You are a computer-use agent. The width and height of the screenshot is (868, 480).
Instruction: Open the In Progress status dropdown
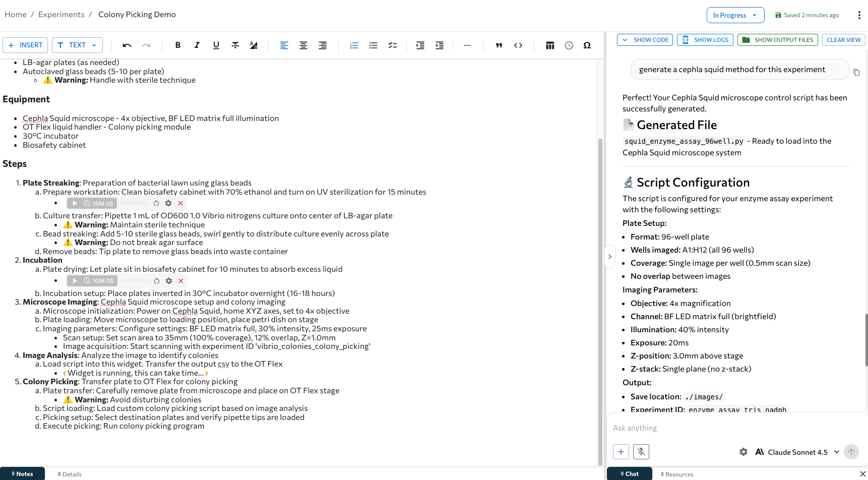[735, 15]
